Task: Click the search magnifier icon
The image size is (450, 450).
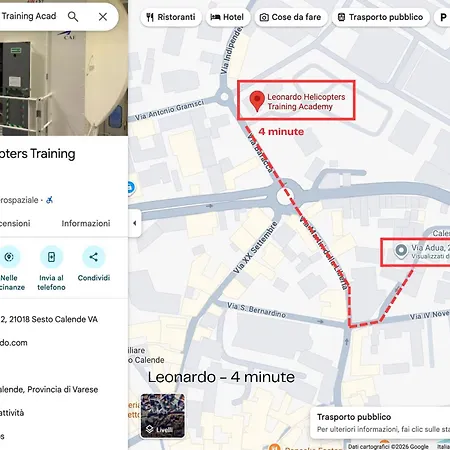Action: tap(73, 16)
